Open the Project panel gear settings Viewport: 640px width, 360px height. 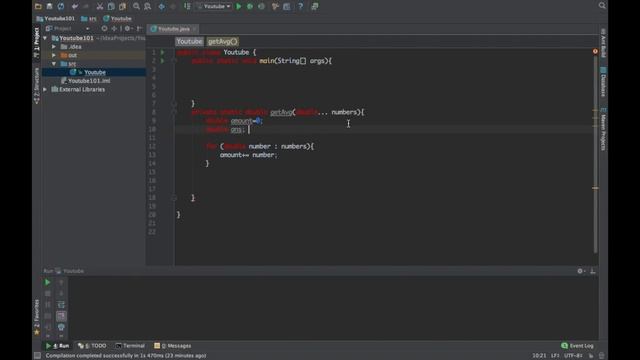coord(128,28)
